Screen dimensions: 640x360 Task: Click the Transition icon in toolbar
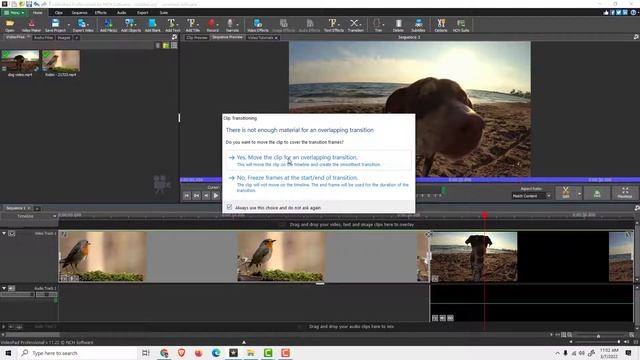[355, 25]
